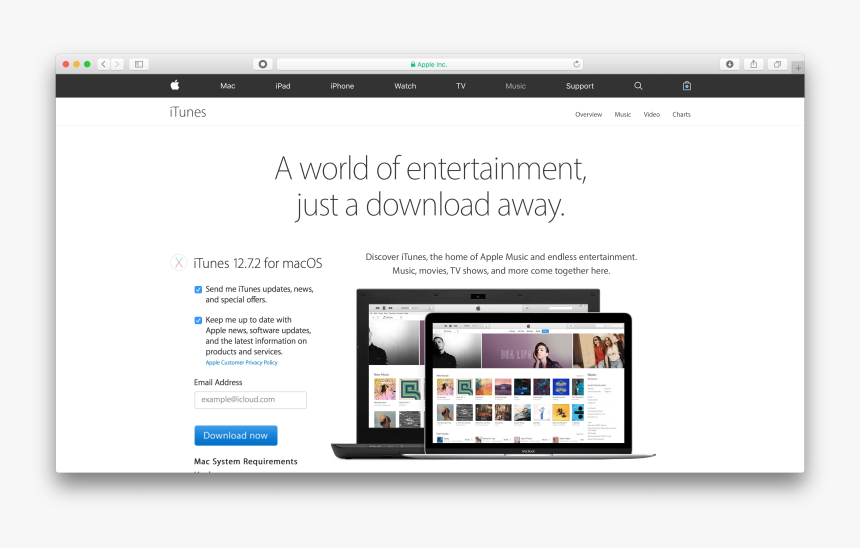Click the Apple logo in the nav bar
Viewport: 860px width, 548px height.
click(175, 85)
